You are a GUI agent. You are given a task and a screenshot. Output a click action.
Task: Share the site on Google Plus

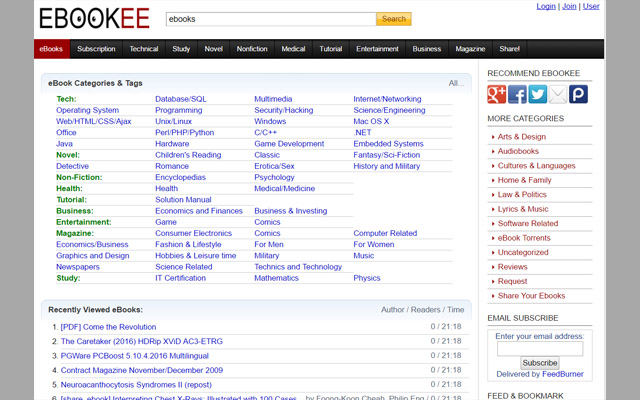497,94
